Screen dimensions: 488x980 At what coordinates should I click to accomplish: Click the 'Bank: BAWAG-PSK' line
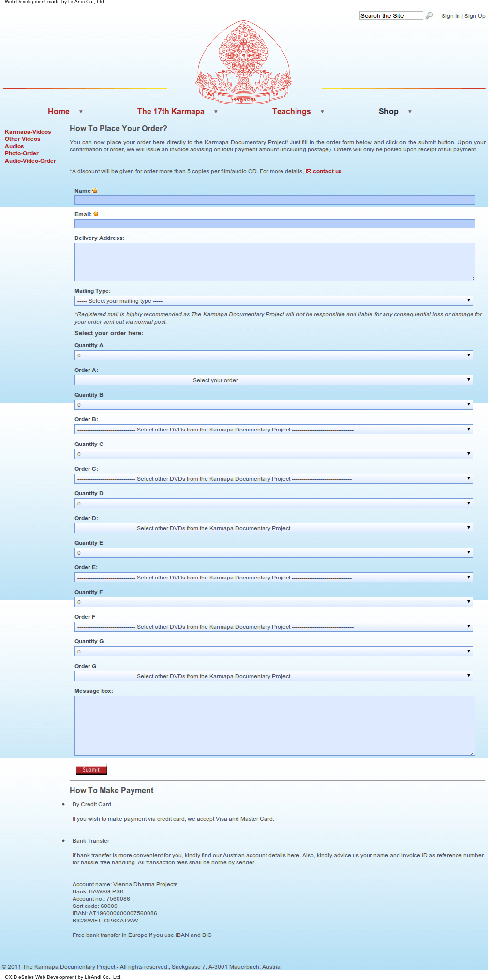coord(98,891)
